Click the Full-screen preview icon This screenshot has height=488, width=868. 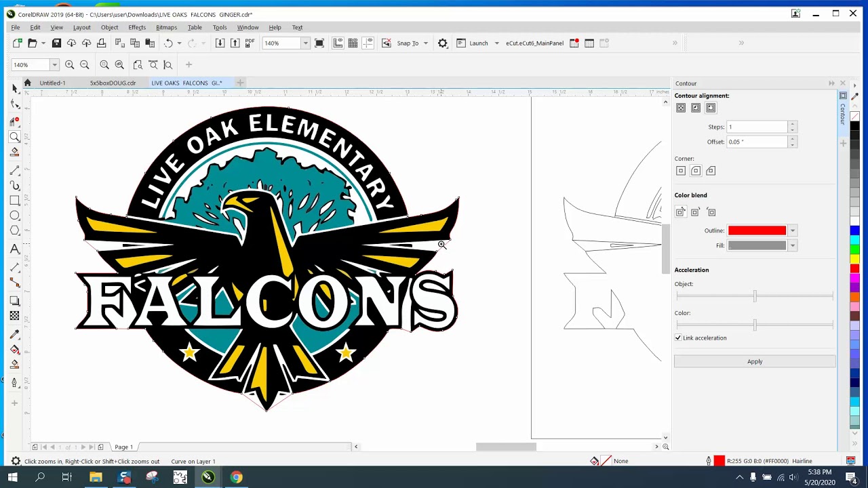tap(319, 43)
